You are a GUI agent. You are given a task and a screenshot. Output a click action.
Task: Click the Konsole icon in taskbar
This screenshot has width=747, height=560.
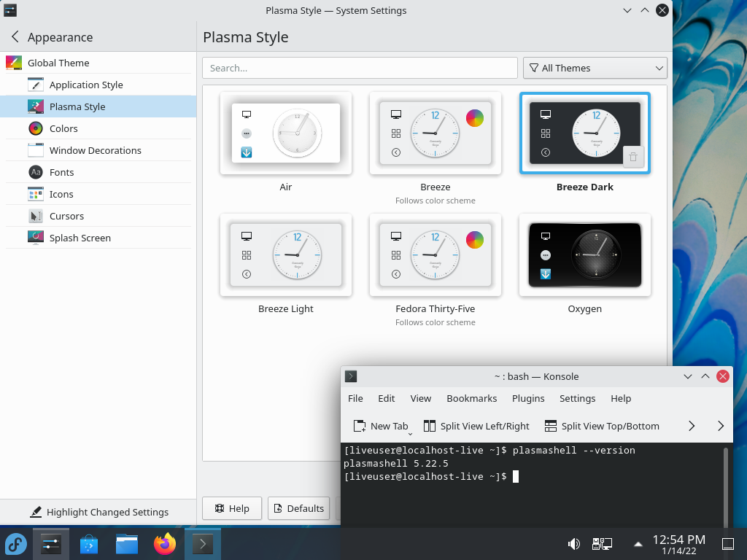(203, 544)
